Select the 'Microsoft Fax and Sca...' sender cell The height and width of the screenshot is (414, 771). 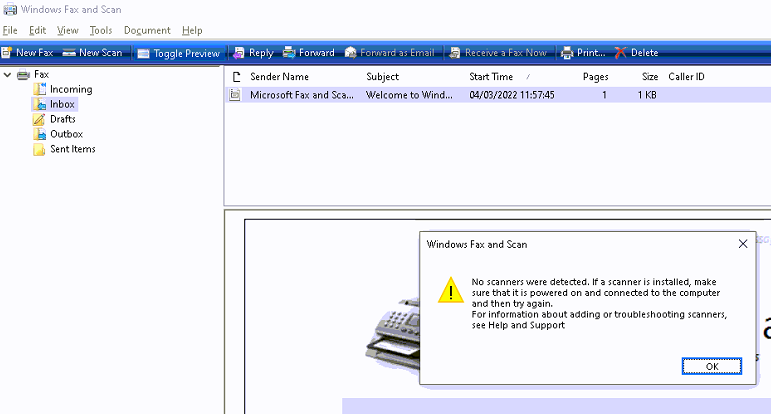click(301, 95)
